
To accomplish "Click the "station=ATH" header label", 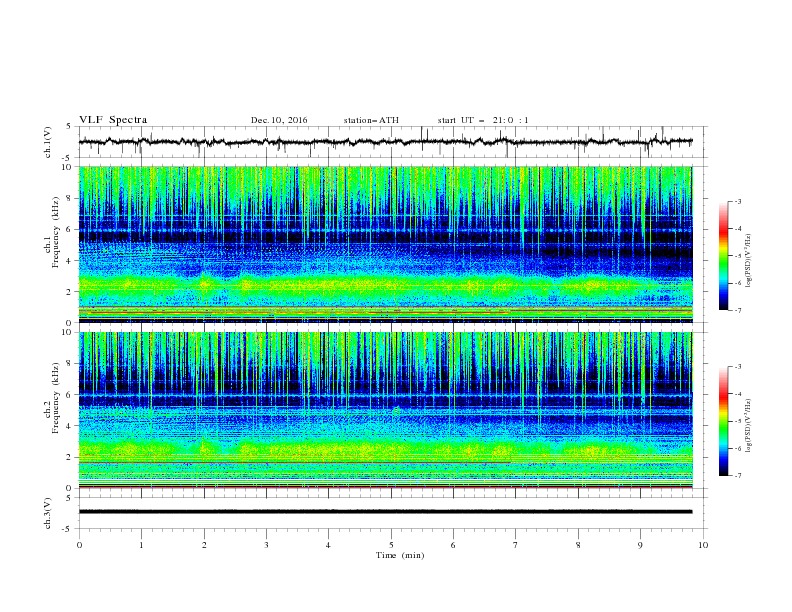I will (x=371, y=120).
